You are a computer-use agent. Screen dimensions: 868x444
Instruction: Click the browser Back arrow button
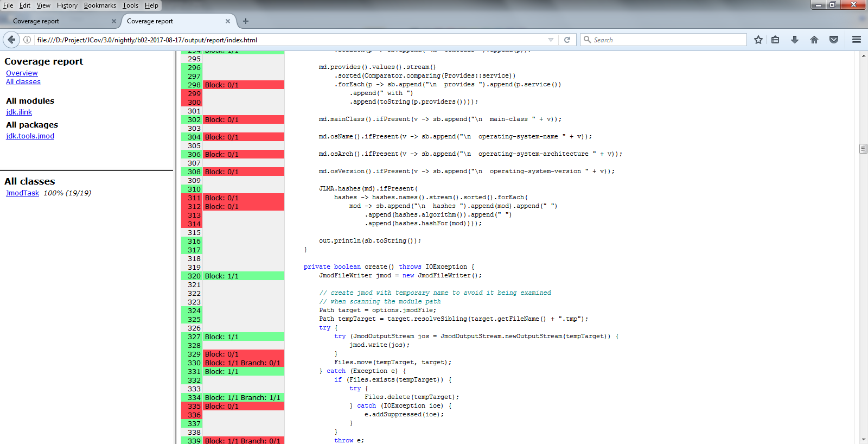point(11,40)
